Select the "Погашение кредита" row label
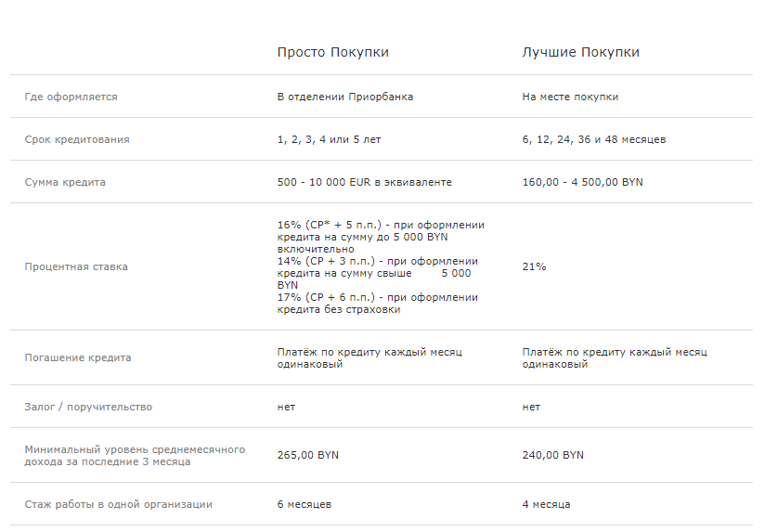The width and height of the screenshot is (778, 532). tap(78, 357)
